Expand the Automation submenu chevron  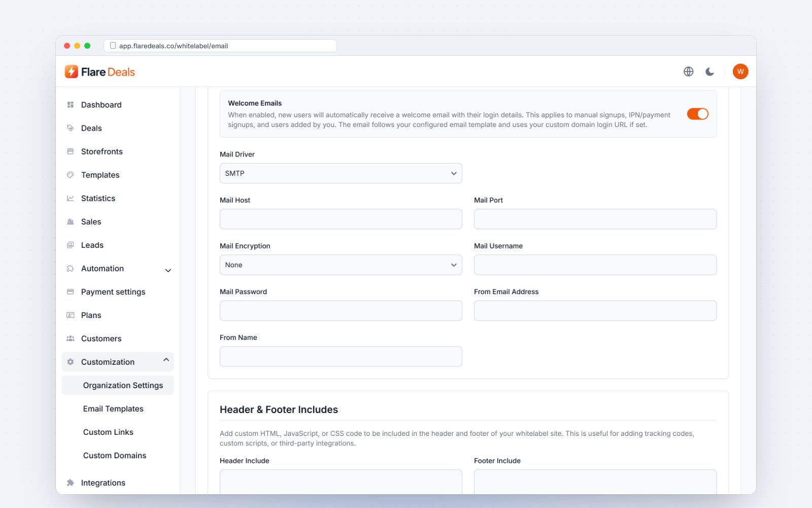click(168, 270)
